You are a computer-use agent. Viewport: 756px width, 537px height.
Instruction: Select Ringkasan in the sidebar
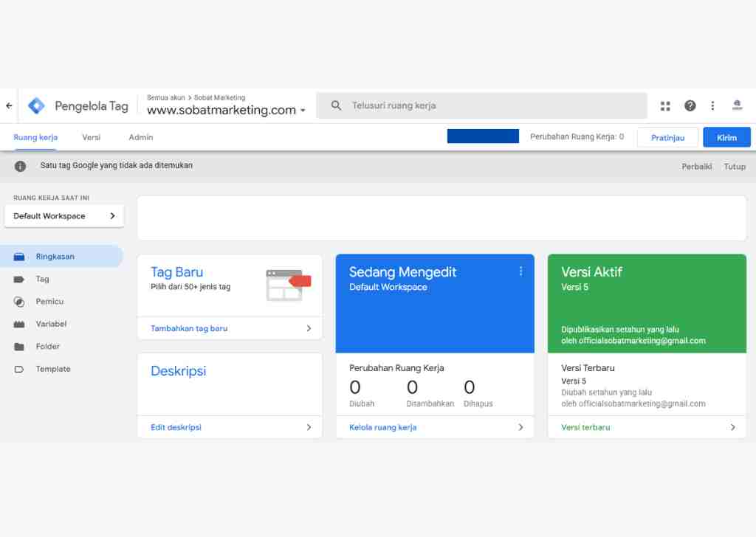[62, 257]
